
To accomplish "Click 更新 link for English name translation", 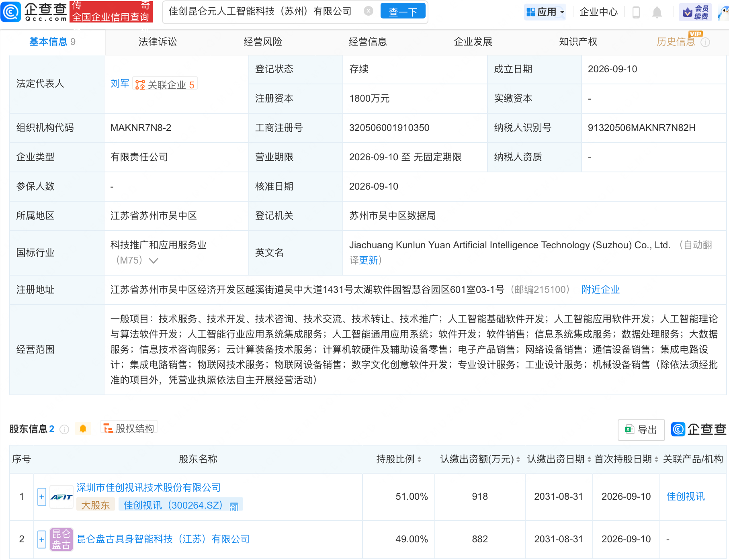I will tap(369, 260).
